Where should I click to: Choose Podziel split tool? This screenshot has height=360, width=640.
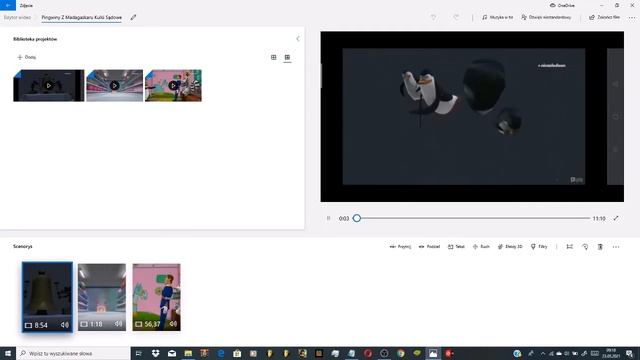click(x=429, y=247)
